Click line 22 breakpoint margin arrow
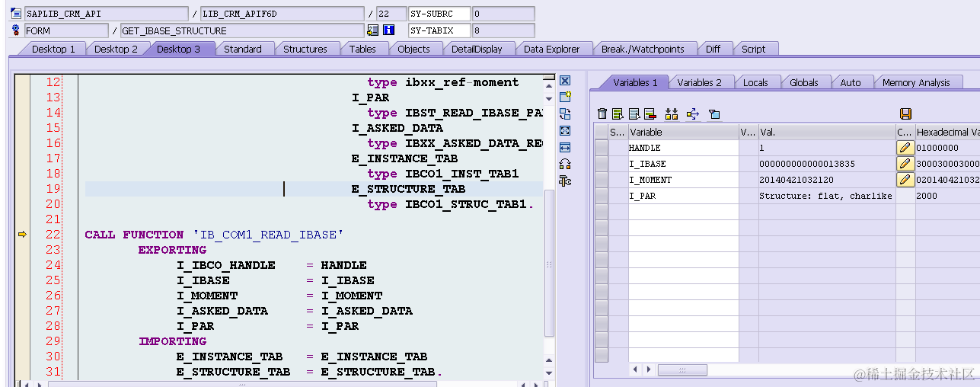Viewport: 980px width, 387px height. click(22, 235)
